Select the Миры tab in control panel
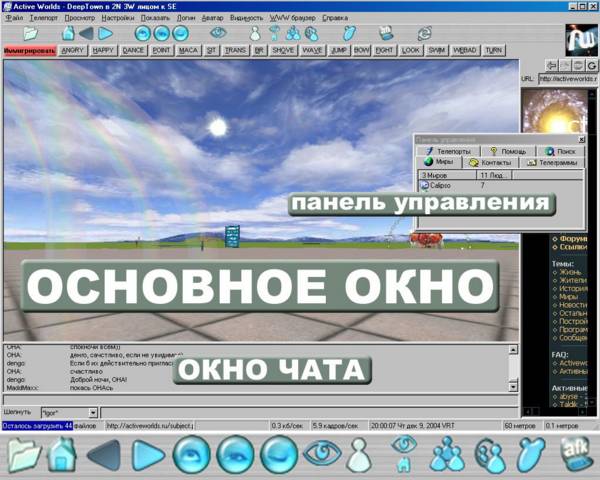The image size is (600, 480). [x=439, y=162]
